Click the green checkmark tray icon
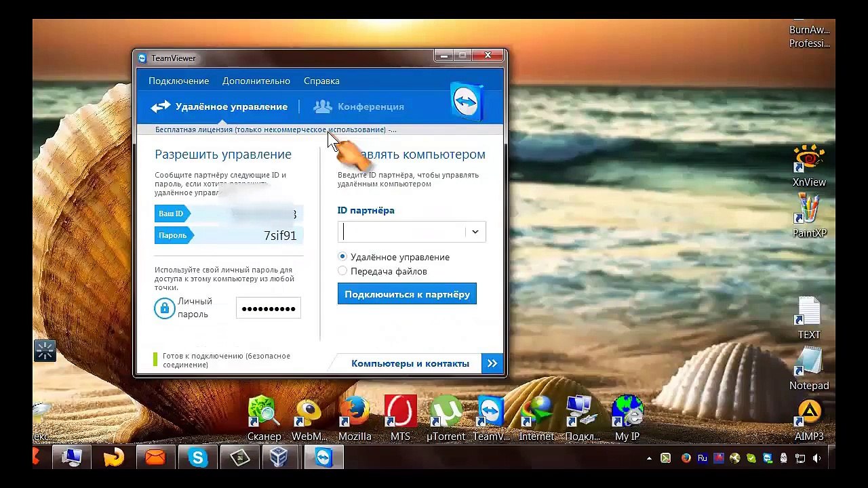 (751, 459)
